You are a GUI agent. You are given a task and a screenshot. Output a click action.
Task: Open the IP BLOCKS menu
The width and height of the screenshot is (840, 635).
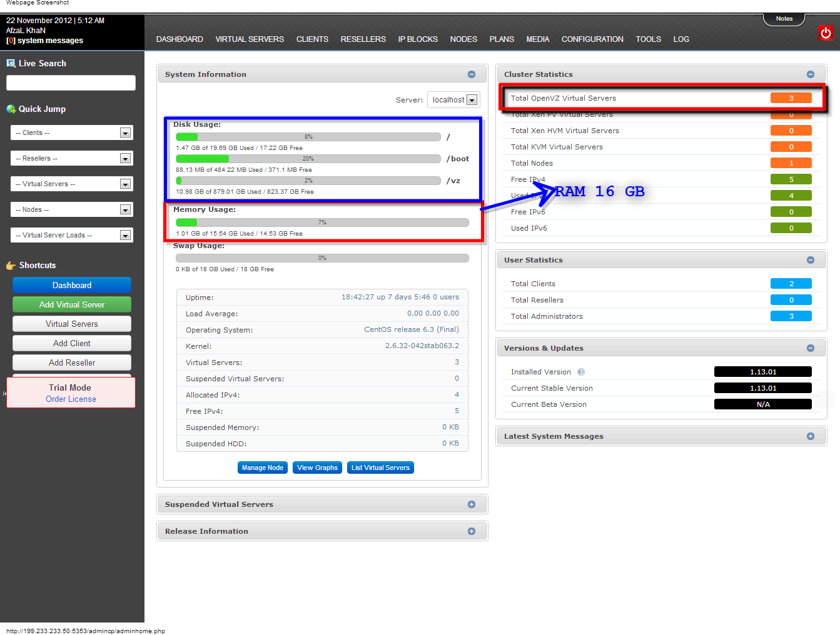(x=418, y=39)
